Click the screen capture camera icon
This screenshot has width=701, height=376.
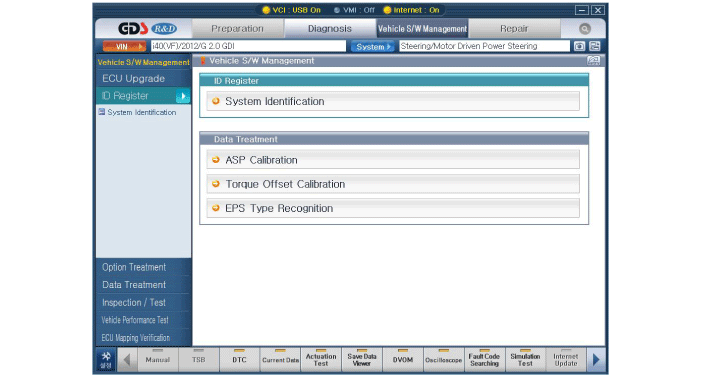point(579,46)
